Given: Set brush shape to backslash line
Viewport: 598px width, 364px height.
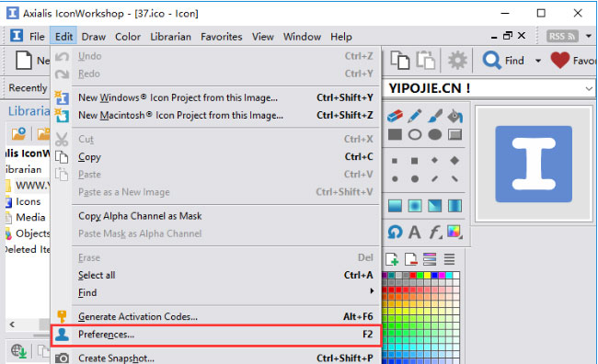Looking at the screenshot, I should 454,178.
